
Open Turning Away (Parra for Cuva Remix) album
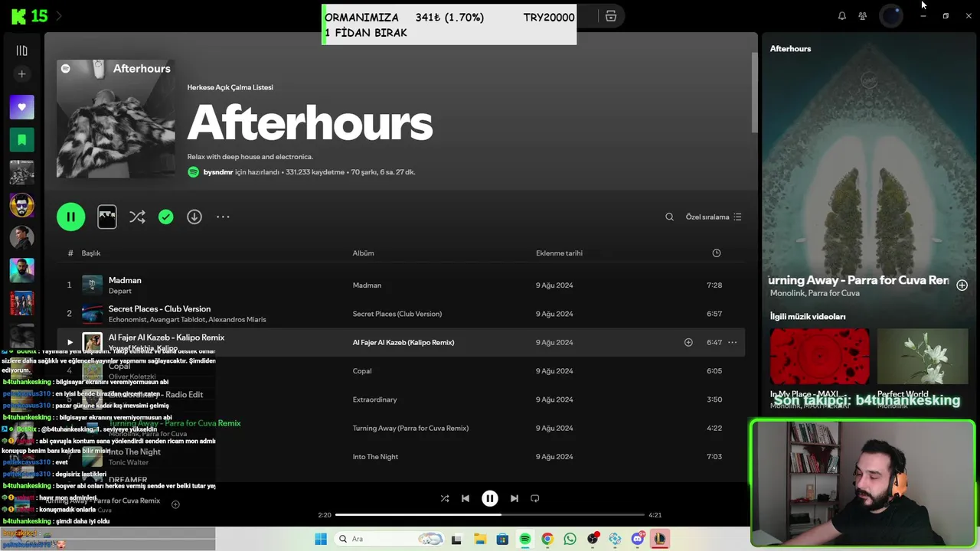(x=410, y=429)
